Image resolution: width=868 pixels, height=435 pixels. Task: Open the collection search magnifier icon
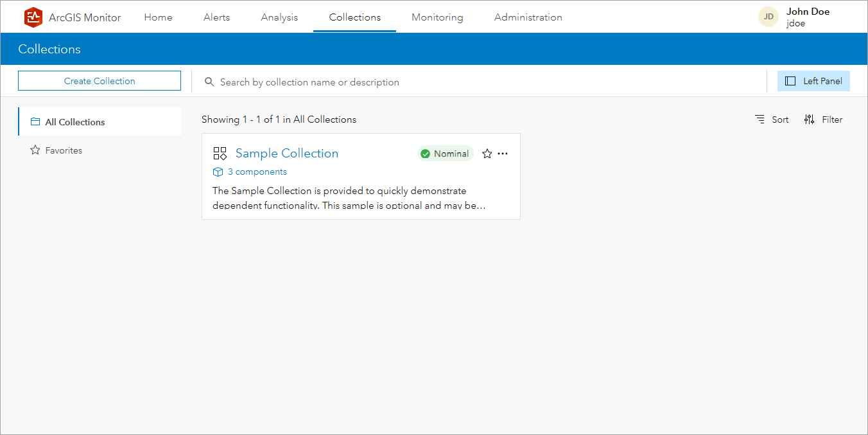click(209, 82)
